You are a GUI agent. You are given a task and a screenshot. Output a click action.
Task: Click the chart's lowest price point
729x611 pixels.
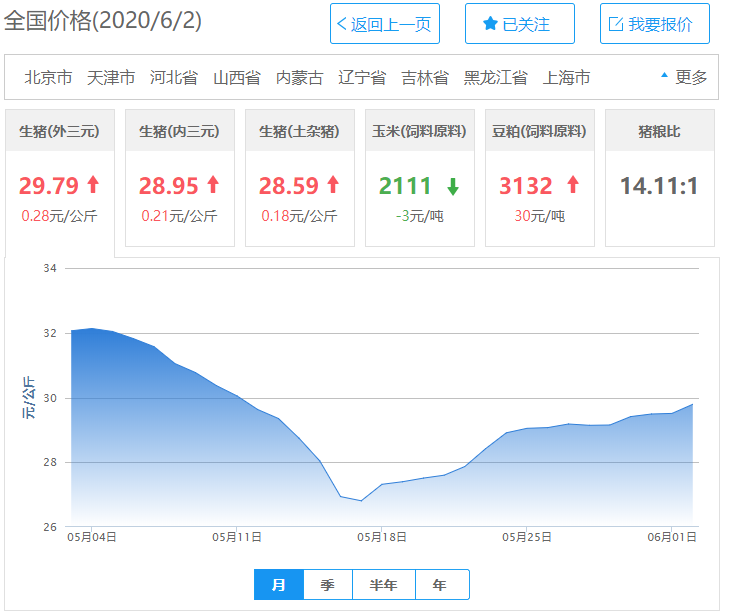click(361, 501)
